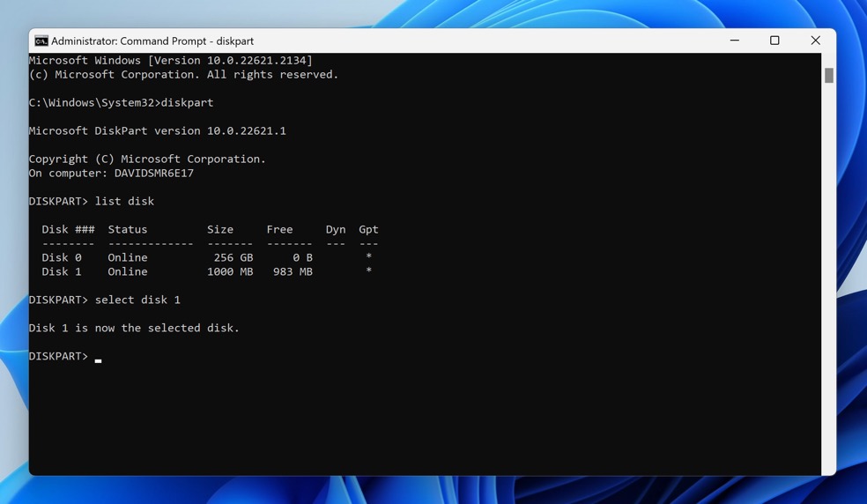Click the Command Prompt icon in title bar

[x=41, y=41]
